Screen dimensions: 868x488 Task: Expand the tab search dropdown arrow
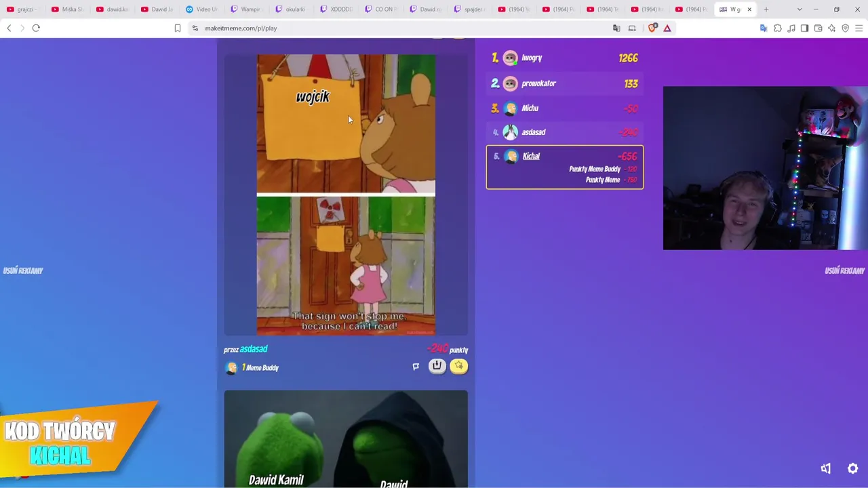pyautogui.click(x=800, y=9)
